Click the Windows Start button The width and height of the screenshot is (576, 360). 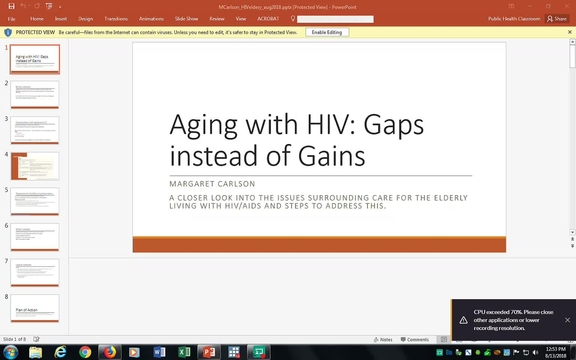(x=10, y=352)
